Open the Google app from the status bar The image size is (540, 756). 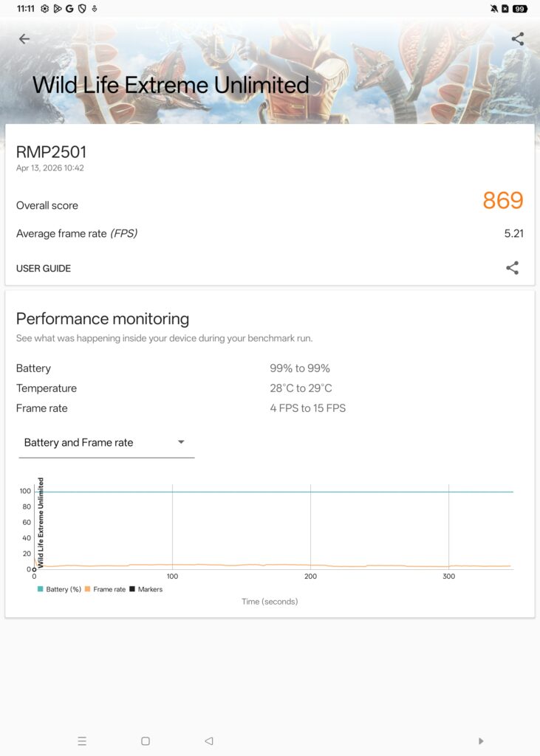tap(70, 9)
